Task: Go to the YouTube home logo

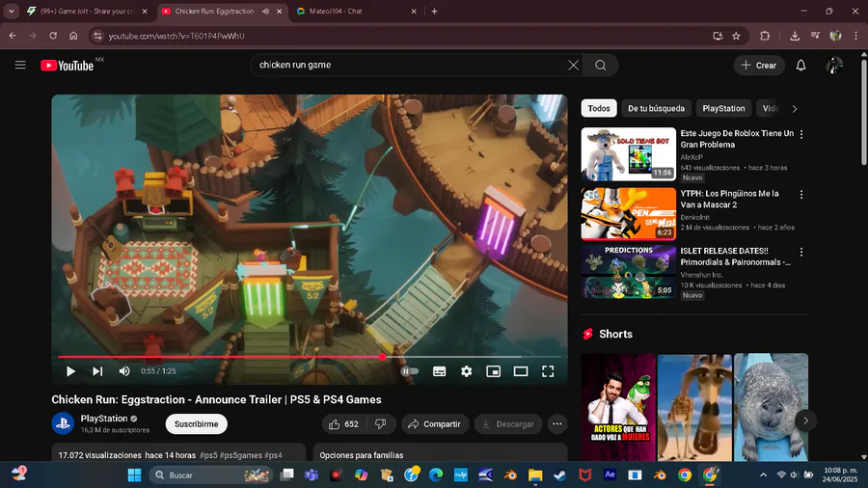Action: (x=67, y=66)
